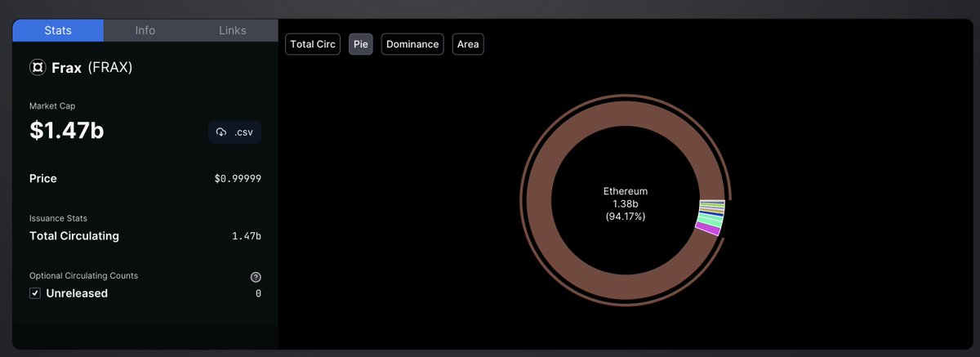Screen dimensions: 980x357
Task: Click the download cloud icon
Action: [x=221, y=132]
